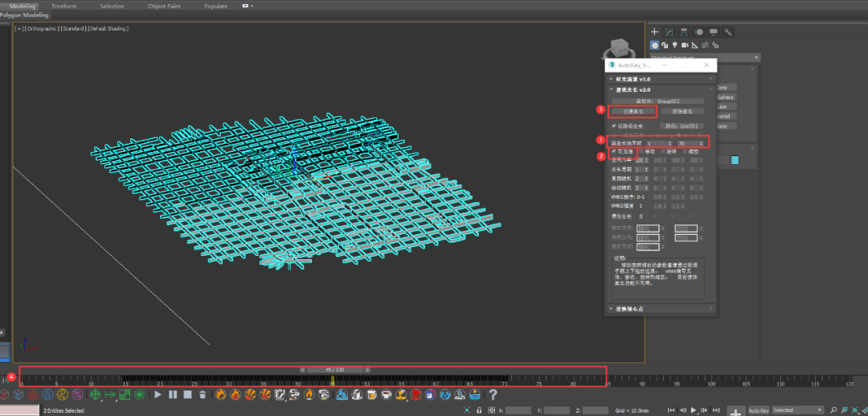Toggle the 旋转 checkbox
Image resolution: width=868 pixels, height=416 pixels.
coord(662,151)
